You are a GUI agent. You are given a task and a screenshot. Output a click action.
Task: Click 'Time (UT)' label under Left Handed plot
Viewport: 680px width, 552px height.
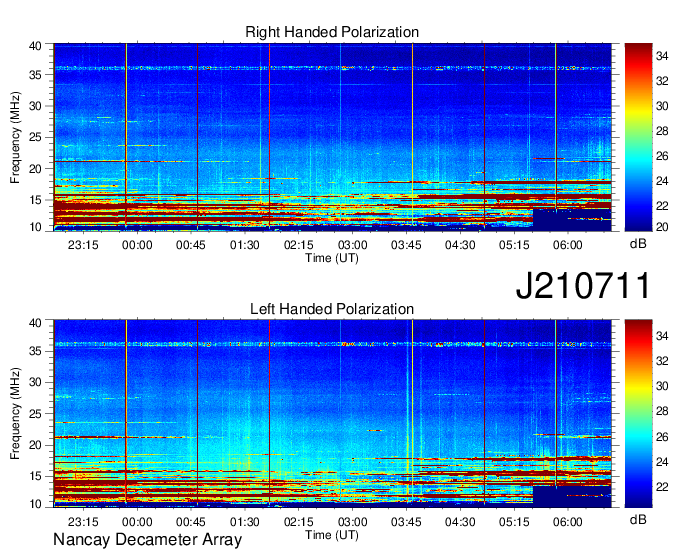pyautogui.click(x=332, y=535)
